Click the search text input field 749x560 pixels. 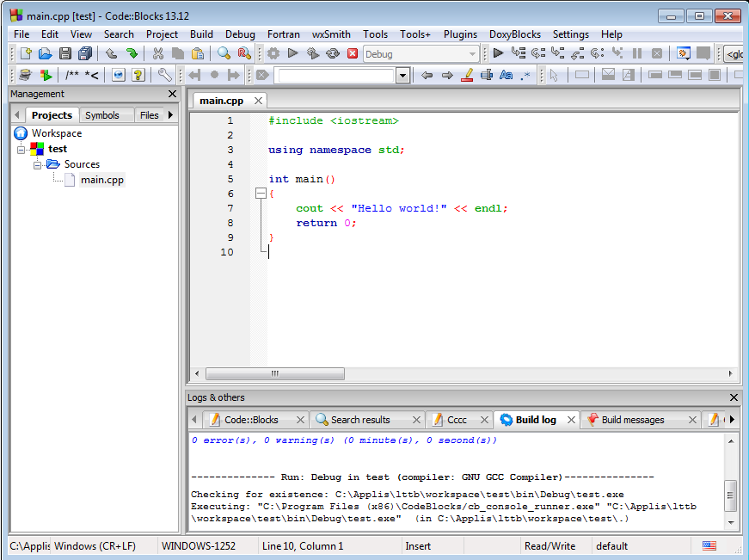point(336,76)
